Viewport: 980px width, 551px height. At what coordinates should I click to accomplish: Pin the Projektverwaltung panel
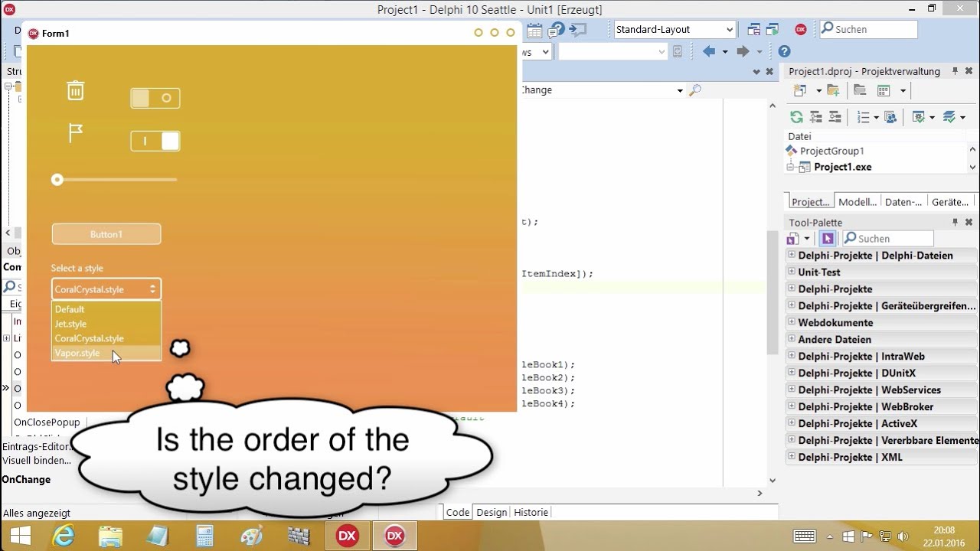[x=955, y=71]
